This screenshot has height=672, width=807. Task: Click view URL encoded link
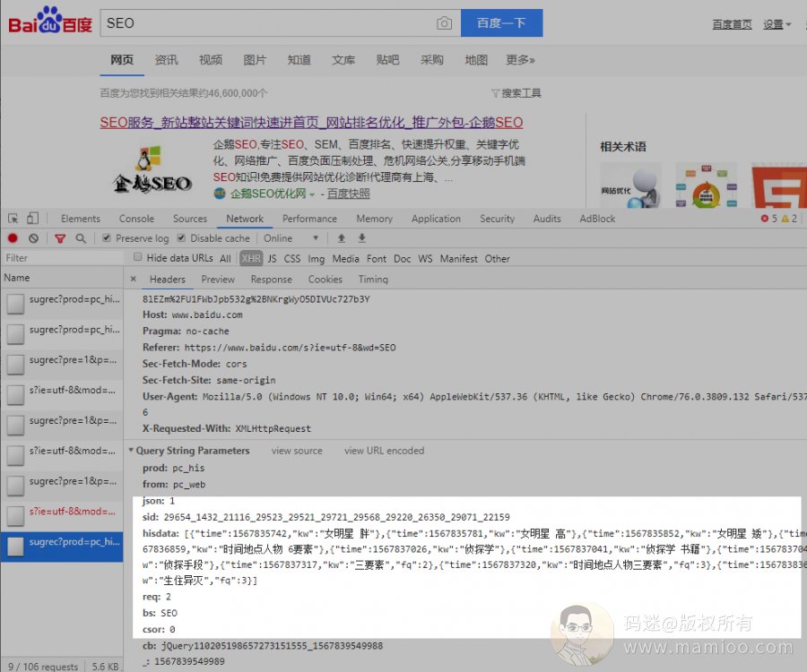click(384, 451)
